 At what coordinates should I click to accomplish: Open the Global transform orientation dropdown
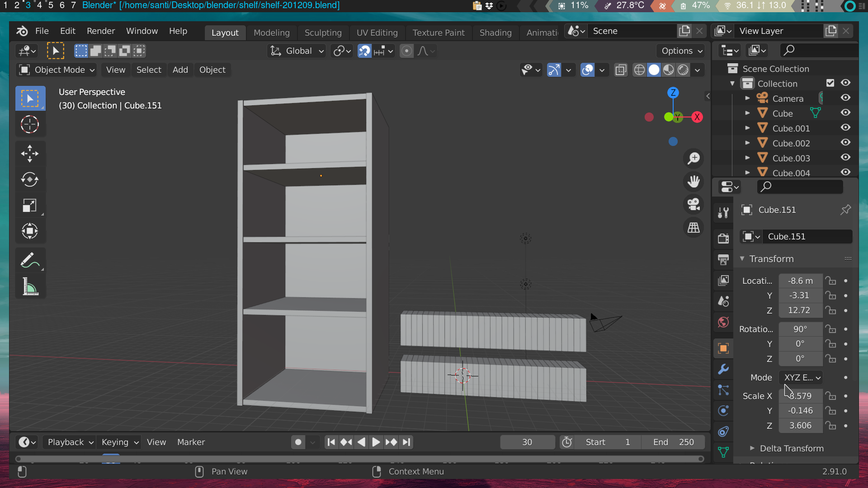[x=297, y=51]
